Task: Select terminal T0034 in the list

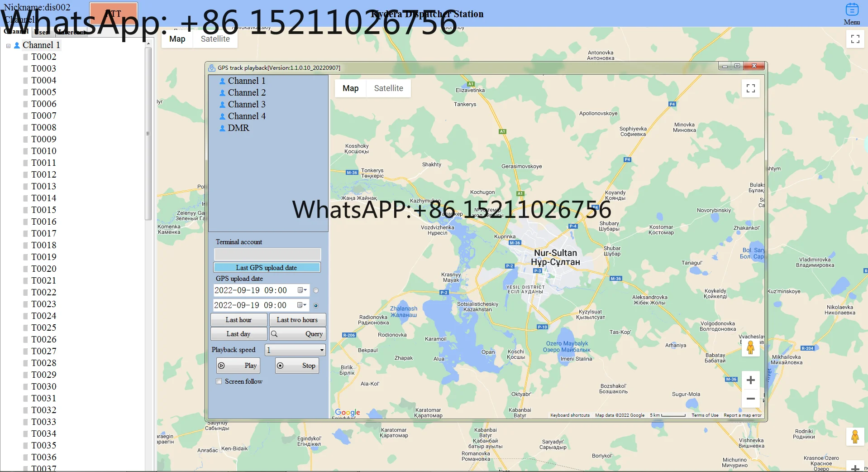Action: [44, 434]
